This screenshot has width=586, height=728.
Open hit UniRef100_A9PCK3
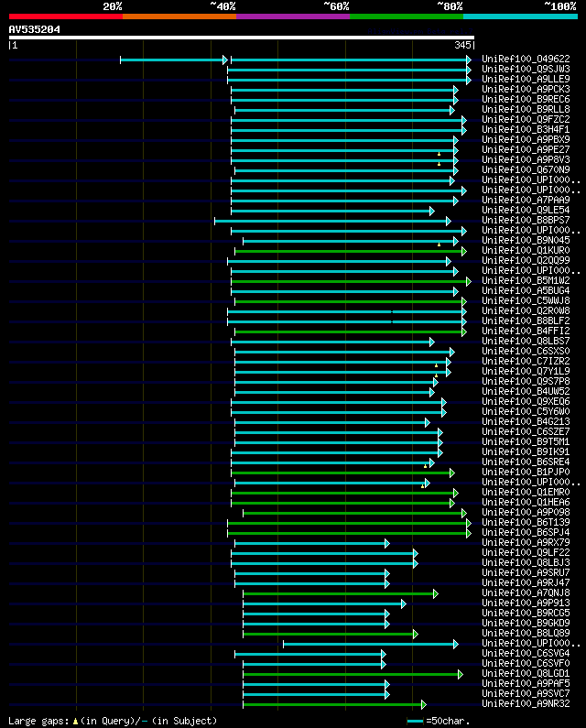click(526, 89)
